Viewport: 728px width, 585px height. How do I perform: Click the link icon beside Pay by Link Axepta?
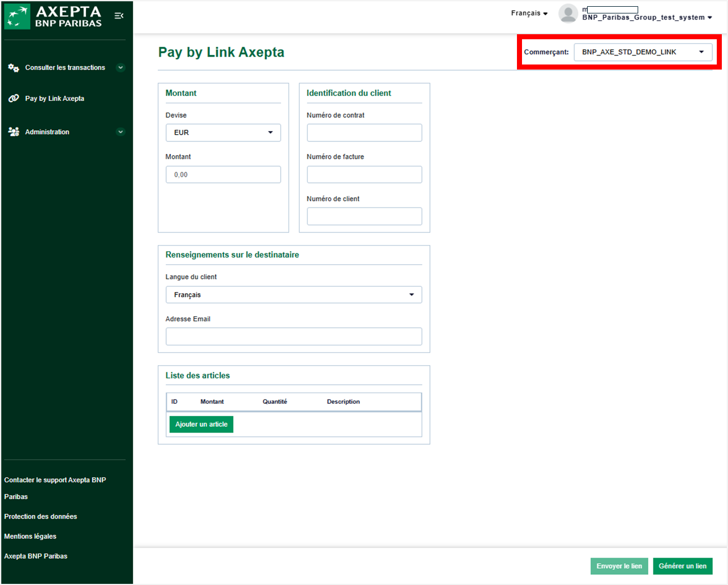(13, 99)
